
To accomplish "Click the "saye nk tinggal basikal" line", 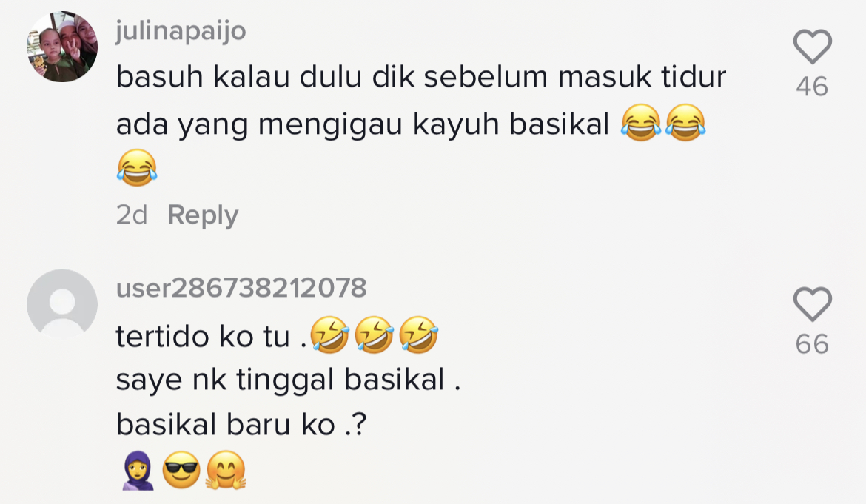I will (x=289, y=380).
